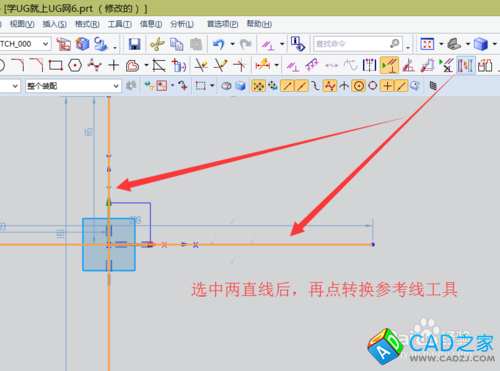500x371 pixels.
Task: Expand the Rapid Dimension dropdown arrow
Action: coord(276,65)
